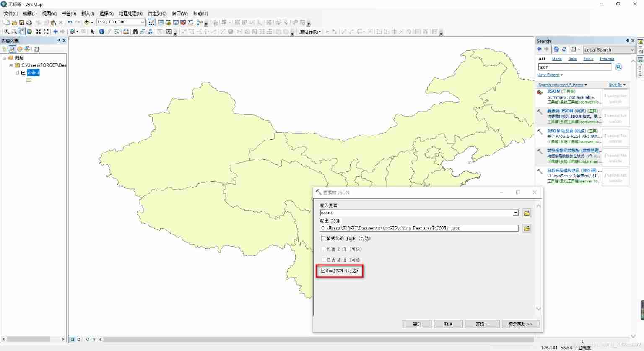The height and width of the screenshot is (351, 644).
Task: Switch to List By Visibility view
Action: [x=20, y=49]
